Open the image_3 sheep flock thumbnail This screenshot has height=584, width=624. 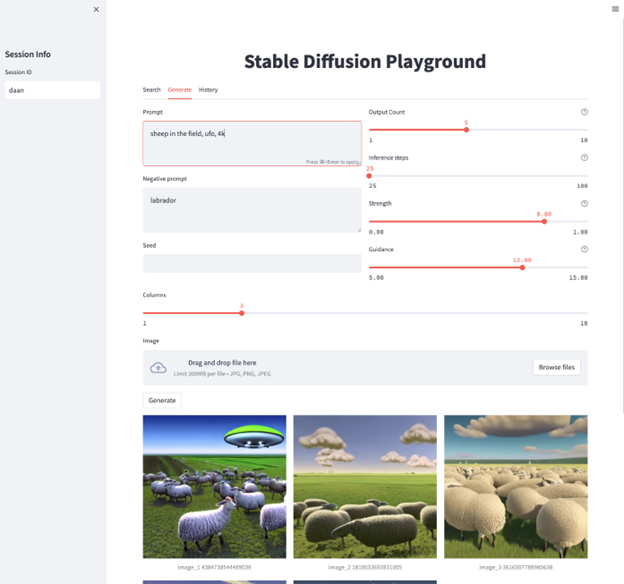tap(516, 486)
